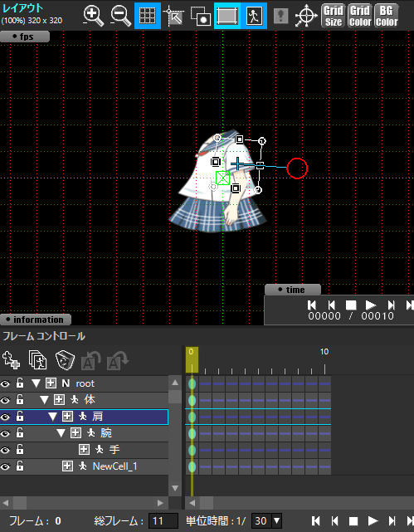Collapse the 腕 tree node triangle
Viewport: 414px width, 532px height.
61,433
